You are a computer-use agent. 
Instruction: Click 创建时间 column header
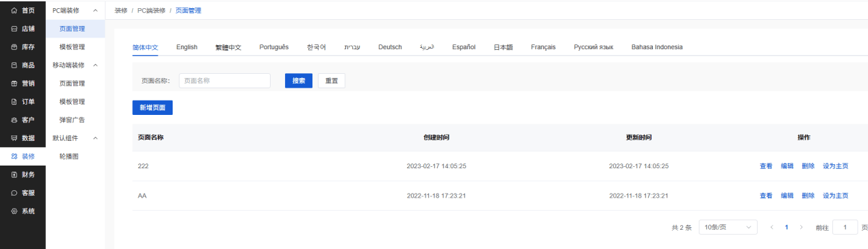pos(436,137)
